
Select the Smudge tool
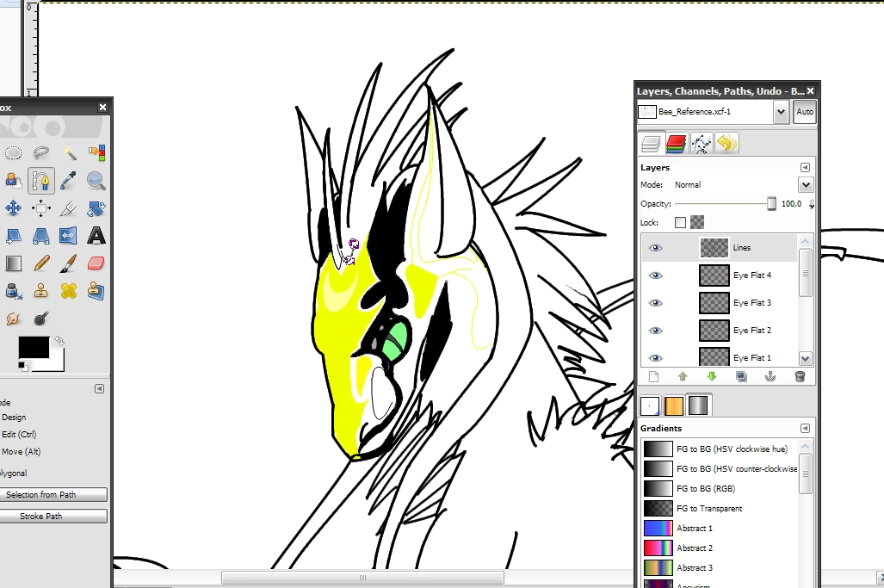(x=13, y=319)
